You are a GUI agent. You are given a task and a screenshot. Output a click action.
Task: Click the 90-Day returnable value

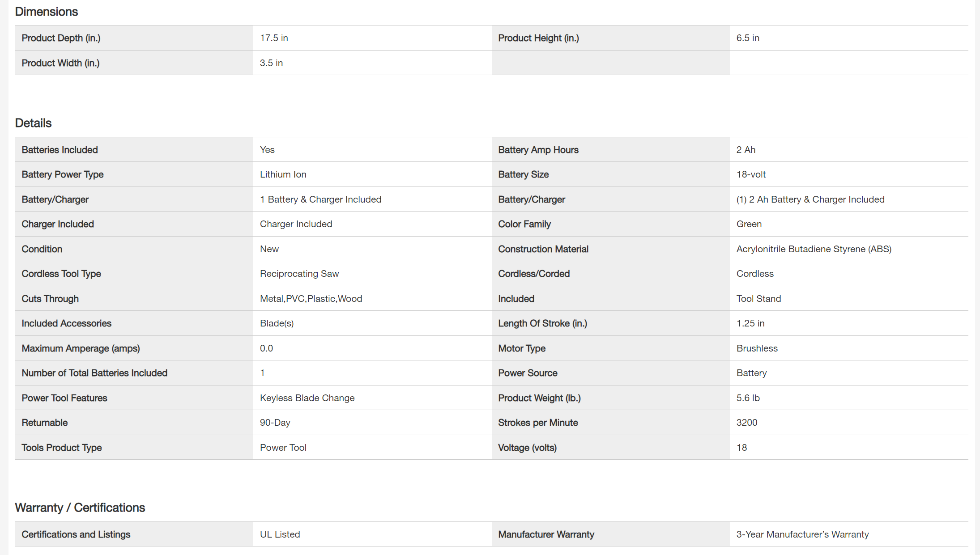275,423
